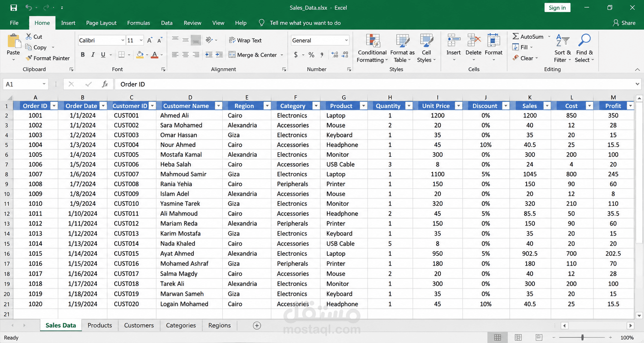644x343 pixels.
Task: Toggle Center horizontal alignment
Action: [x=186, y=55]
